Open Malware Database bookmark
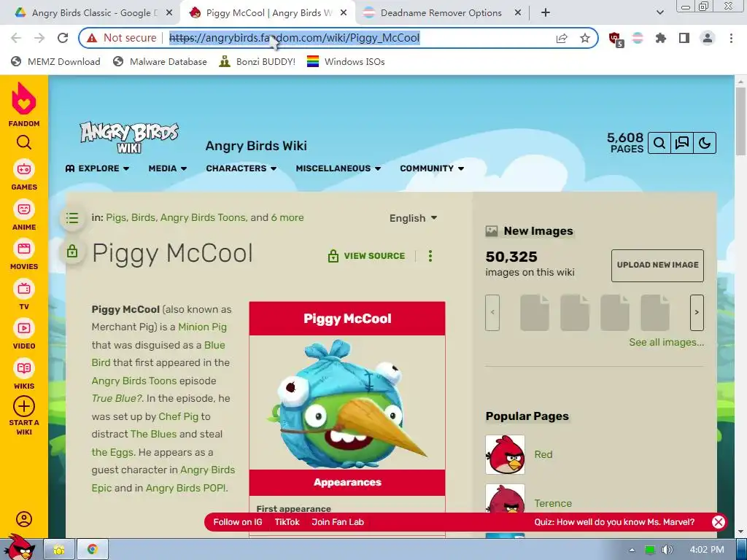Screen dimensions: 747x560 (160, 61)
